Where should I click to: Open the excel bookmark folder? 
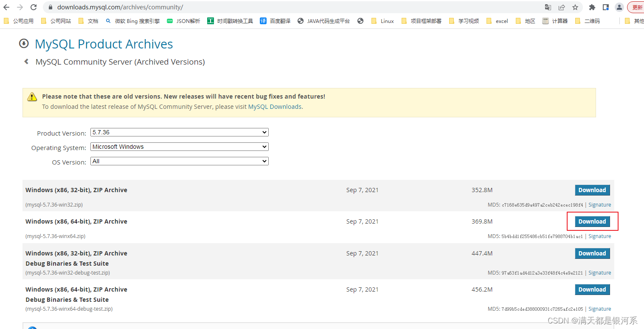[x=497, y=21]
